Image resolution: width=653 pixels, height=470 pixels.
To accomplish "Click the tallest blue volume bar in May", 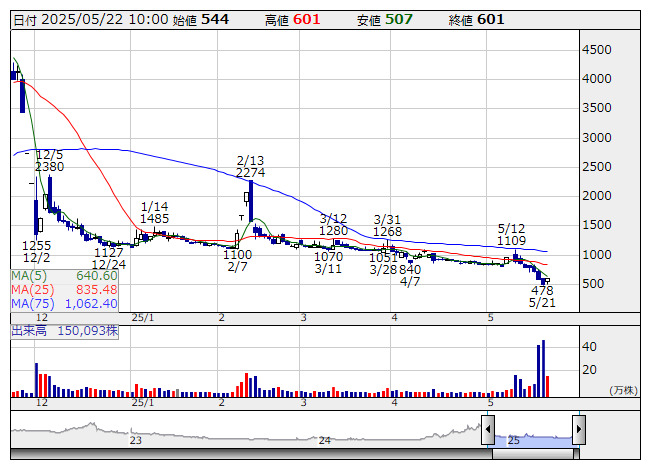I will (x=544, y=368).
